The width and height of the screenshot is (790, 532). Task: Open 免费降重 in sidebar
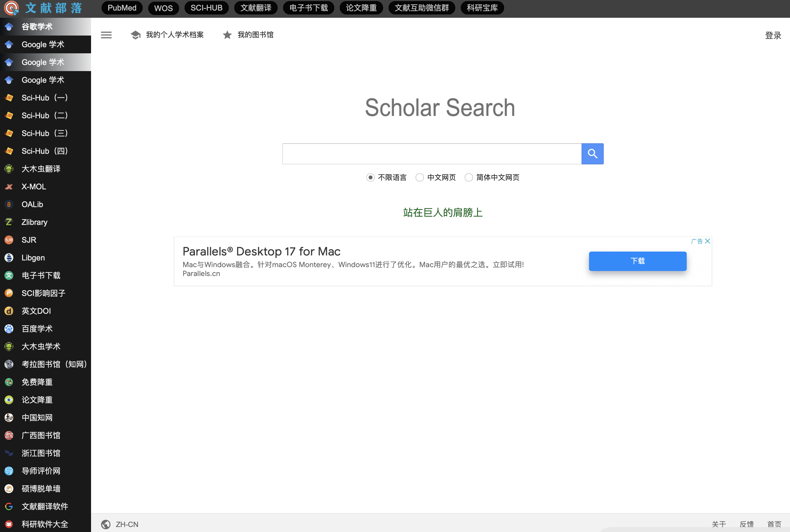click(x=46, y=382)
